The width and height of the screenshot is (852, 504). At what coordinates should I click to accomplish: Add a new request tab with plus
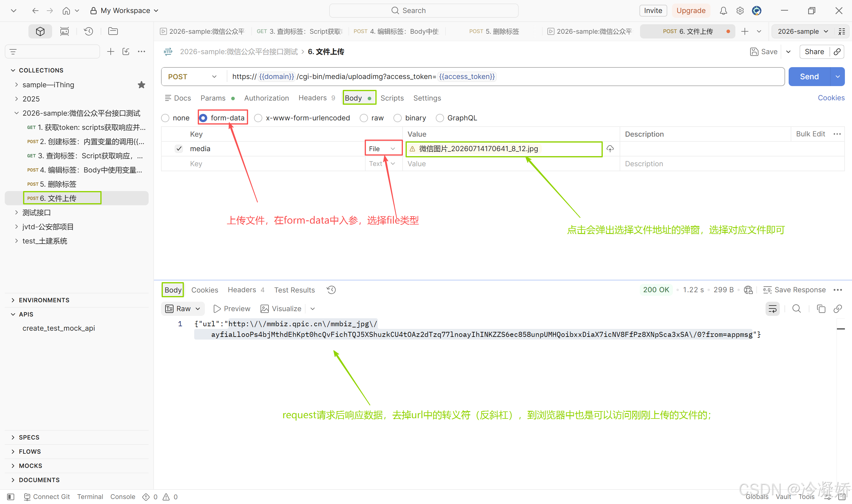(745, 31)
